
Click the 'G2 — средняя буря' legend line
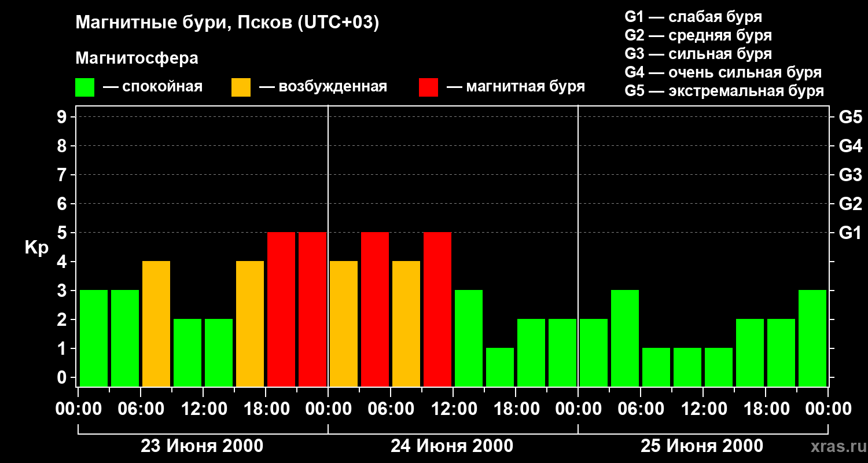(x=698, y=35)
